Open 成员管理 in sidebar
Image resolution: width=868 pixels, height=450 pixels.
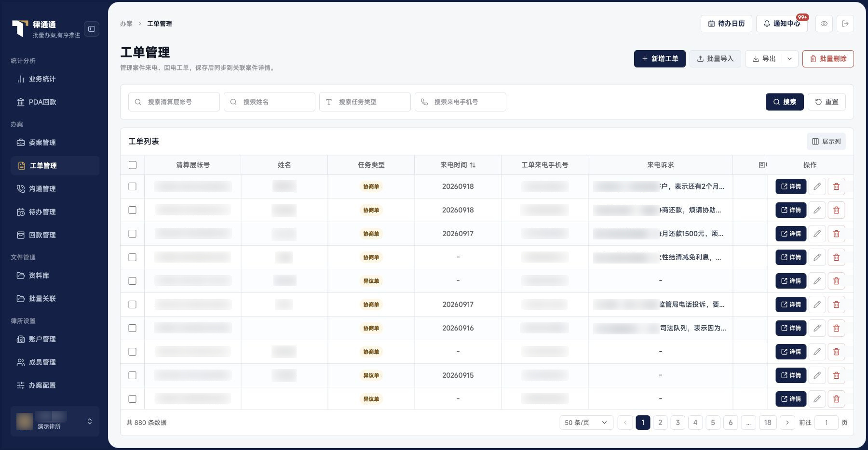55,362
